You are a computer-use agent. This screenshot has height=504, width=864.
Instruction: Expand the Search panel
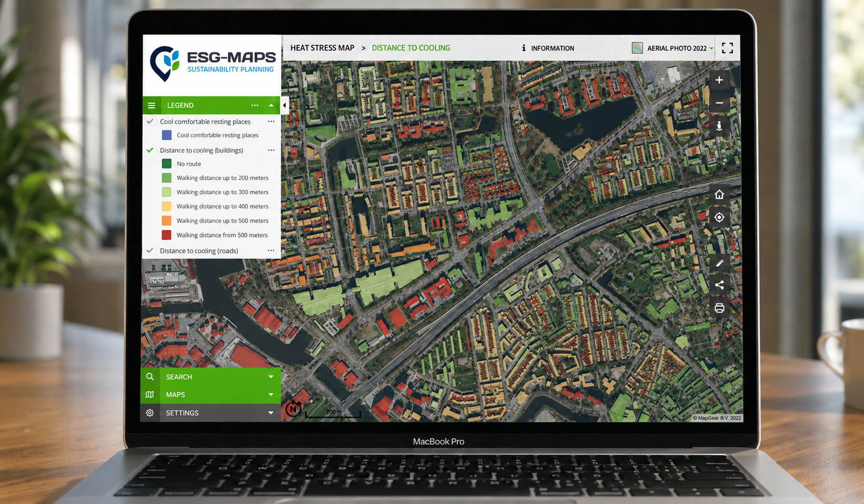[x=211, y=377]
